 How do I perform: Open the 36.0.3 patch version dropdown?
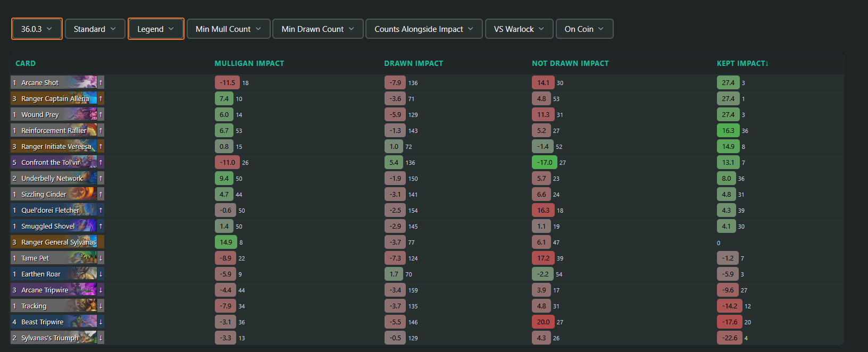click(37, 29)
